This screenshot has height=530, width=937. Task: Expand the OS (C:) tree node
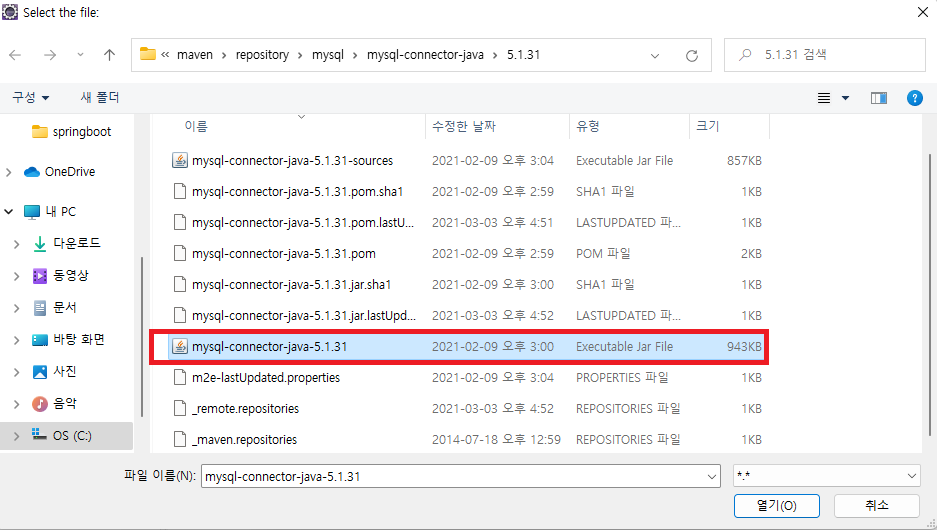pyautogui.click(x=17, y=436)
